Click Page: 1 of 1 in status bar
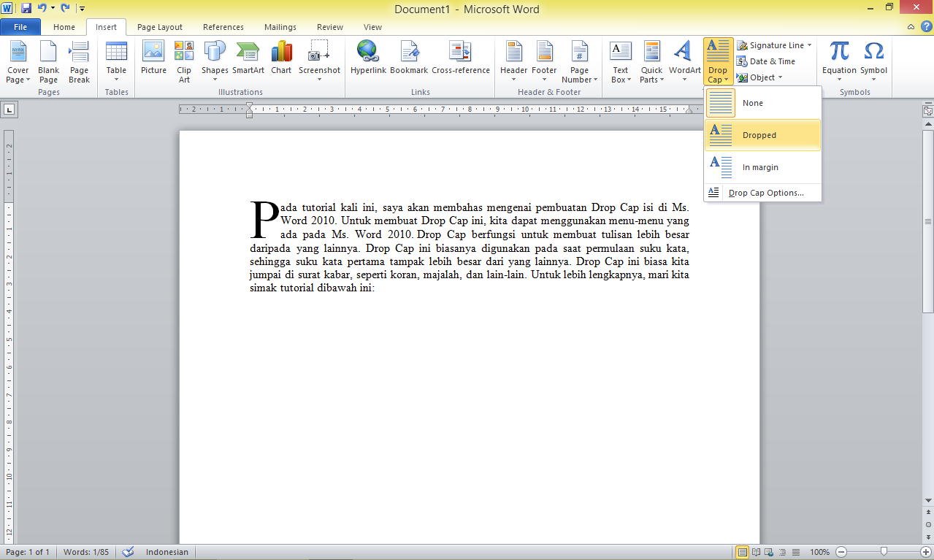Image resolution: width=934 pixels, height=560 pixels. (28, 552)
